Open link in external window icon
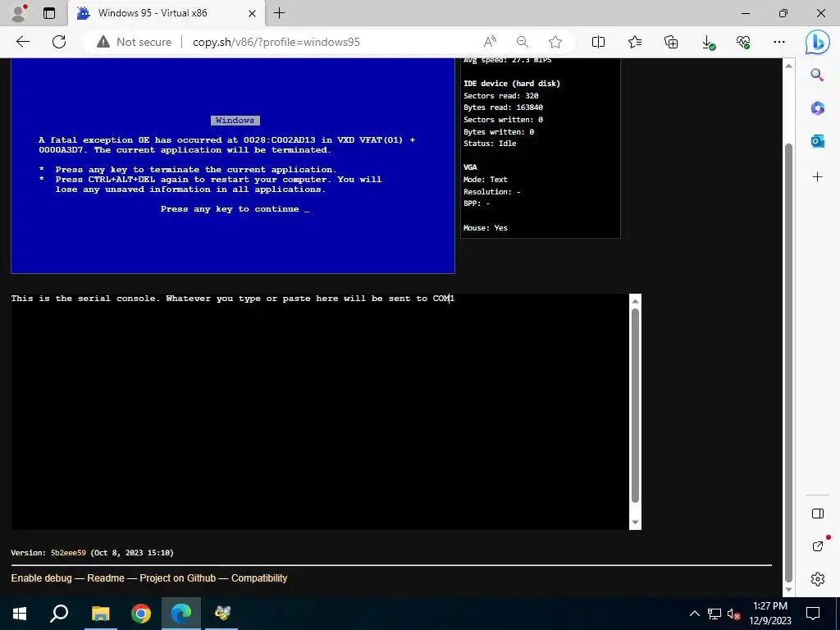 pyautogui.click(x=819, y=546)
